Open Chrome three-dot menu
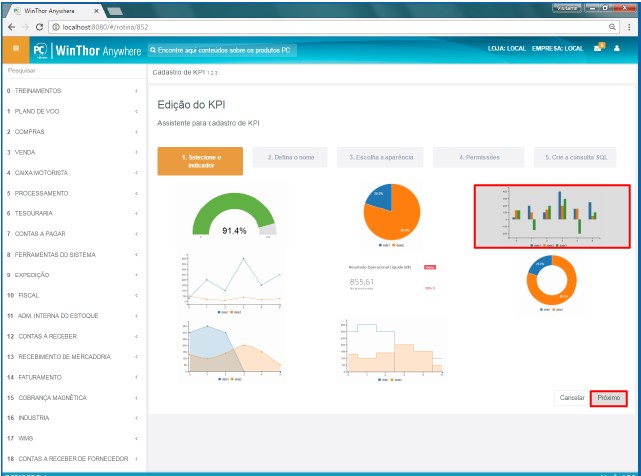The height and width of the screenshot is (476, 641). point(629,27)
